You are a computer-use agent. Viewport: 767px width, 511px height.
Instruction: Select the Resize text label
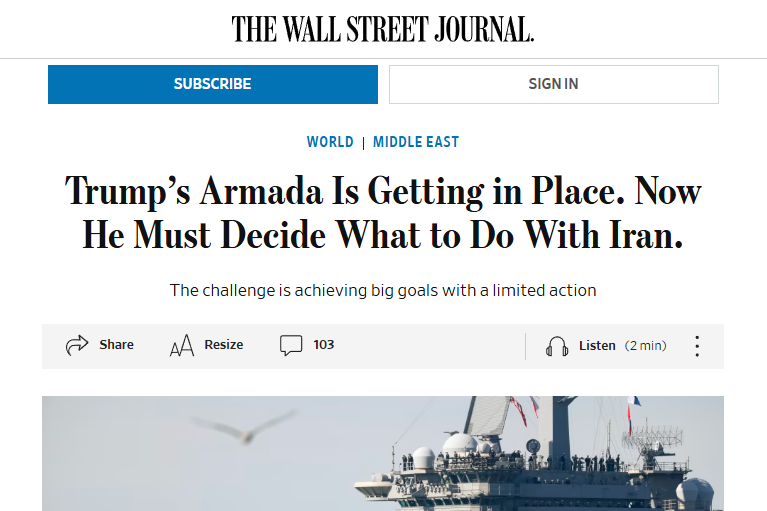pyautogui.click(x=224, y=345)
